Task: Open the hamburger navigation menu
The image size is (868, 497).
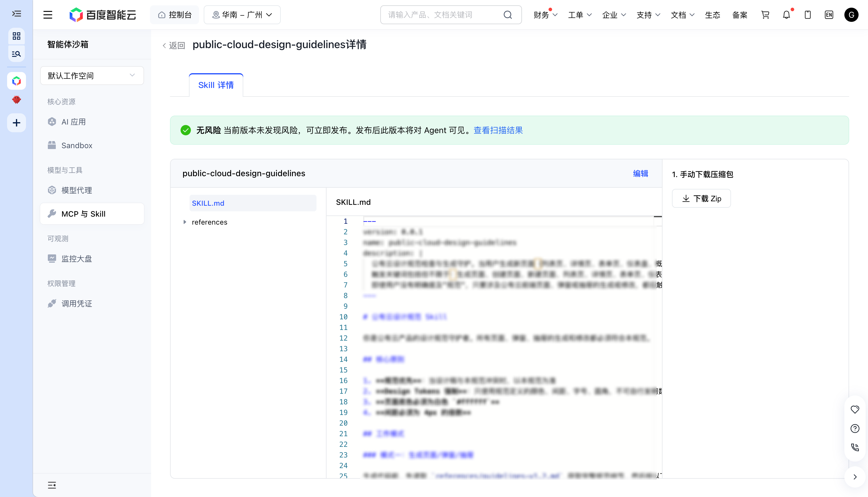Action: [48, 15]
